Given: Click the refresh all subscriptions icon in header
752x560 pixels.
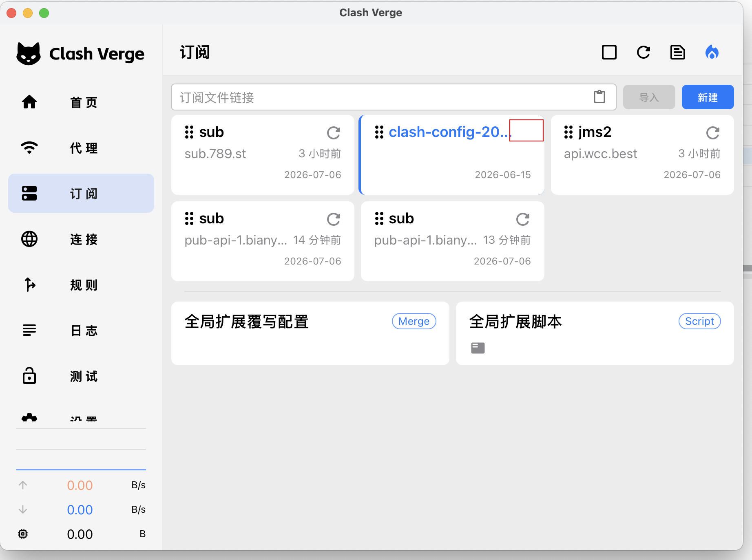Looking at the screenshot, I should (643, 52).
